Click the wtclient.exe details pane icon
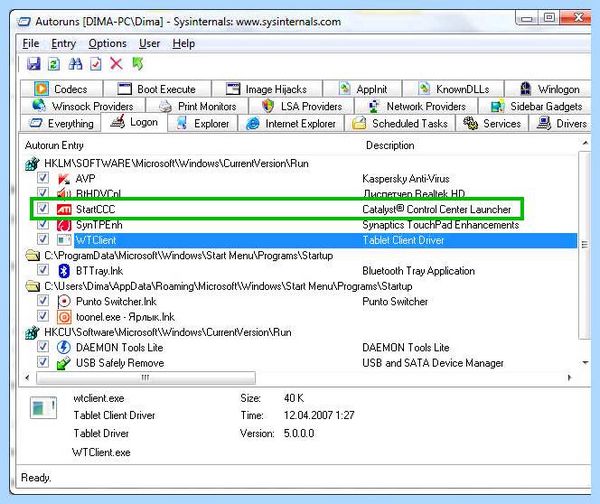Viewport: 600px width, 504px height. (x=43, y=408)
